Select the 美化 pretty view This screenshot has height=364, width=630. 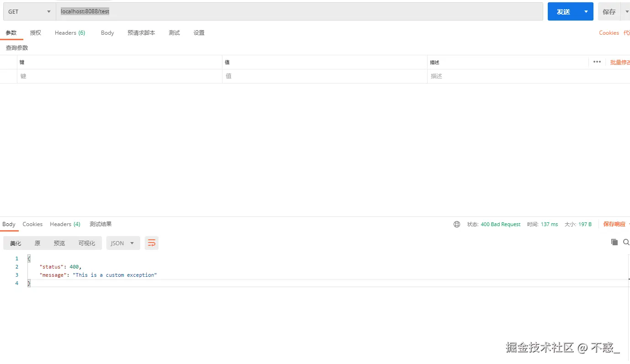[16, 243]
